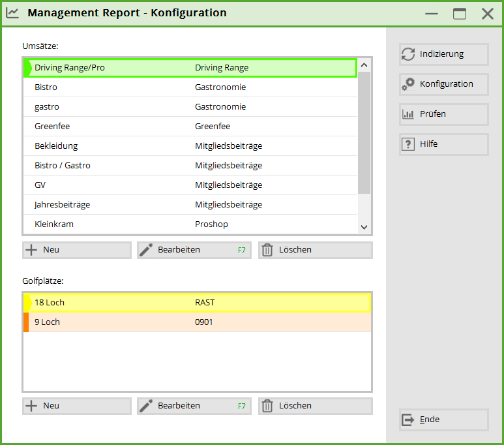Image resolution: width=504 pixels, height=445 pixels.
Task: Select the 9 Loch golf course row
Action: (x=196, y=322)
